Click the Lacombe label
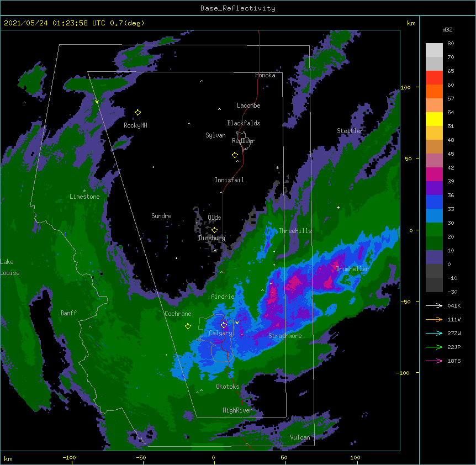Image resolution: width=476 pixels, height=465 pixels. tap(248, 105)
